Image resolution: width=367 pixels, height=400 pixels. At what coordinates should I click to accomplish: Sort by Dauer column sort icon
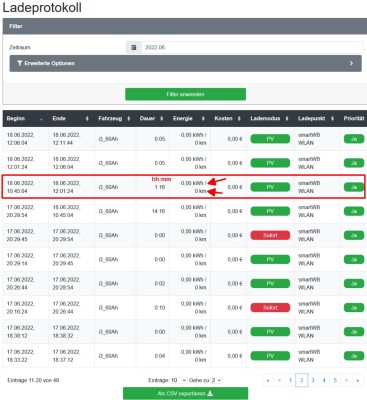pos(162,119)
